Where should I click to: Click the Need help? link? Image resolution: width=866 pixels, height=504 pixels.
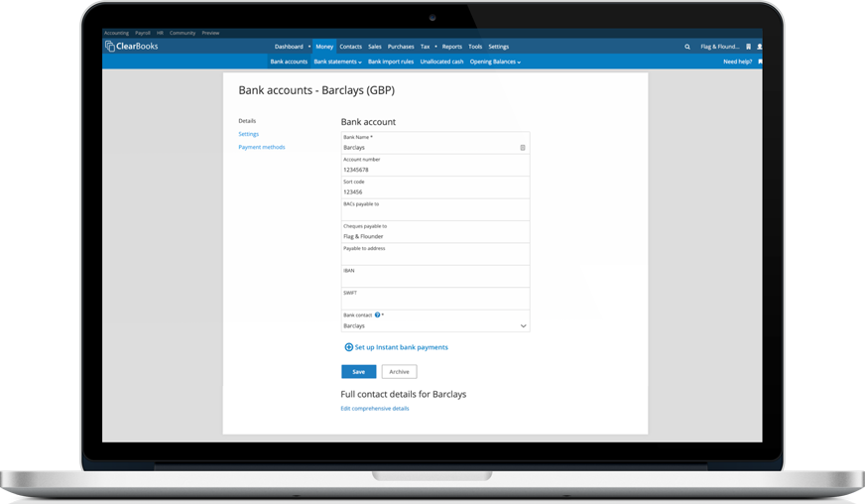click(x=737, y=62)
